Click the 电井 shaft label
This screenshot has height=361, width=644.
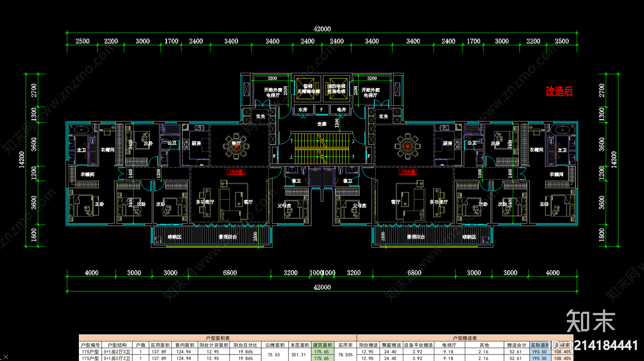point(342,109)
